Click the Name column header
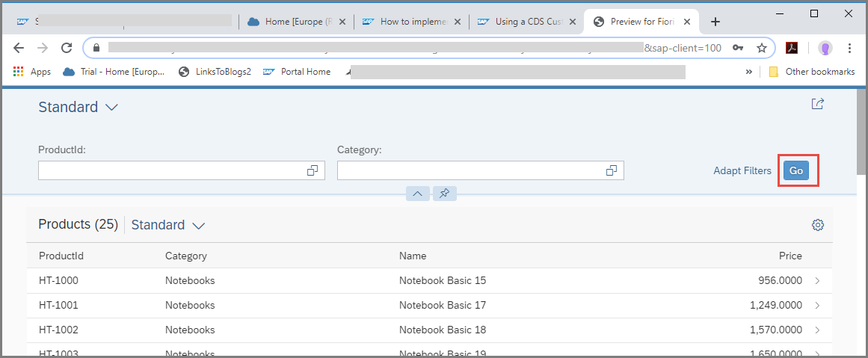 pyautogui.click(x=413, y=256)
